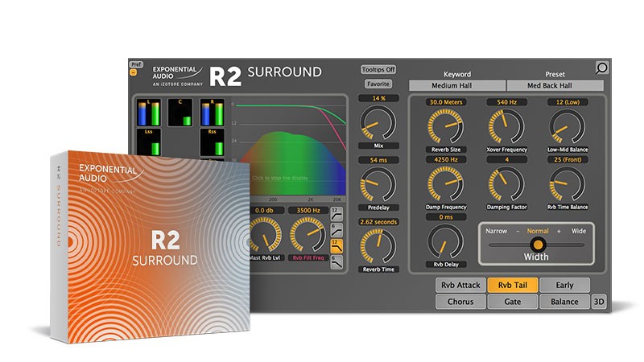Switch to the Early tab
644x362 pixels.
pyautogui.click(x=565, y=285)
